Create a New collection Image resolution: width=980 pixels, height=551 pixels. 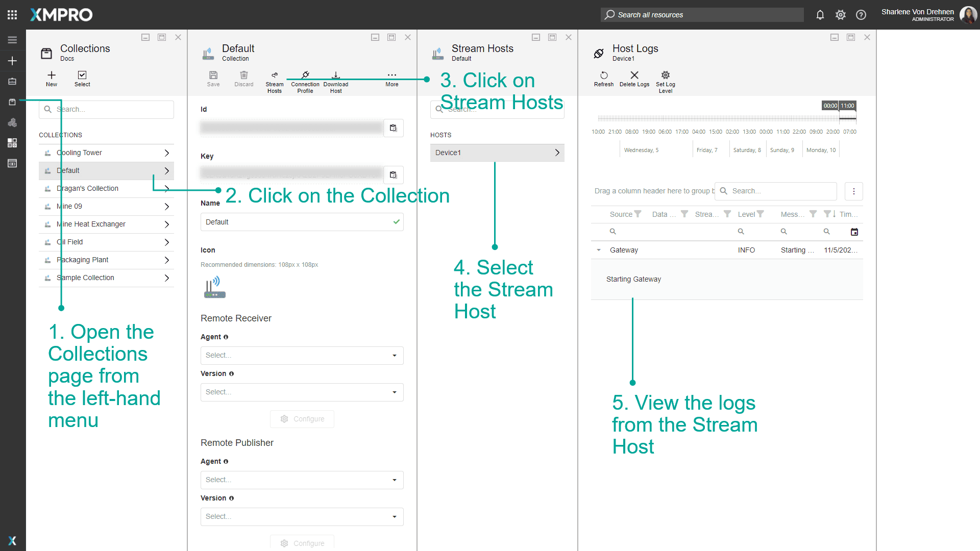tap(51, 79)
